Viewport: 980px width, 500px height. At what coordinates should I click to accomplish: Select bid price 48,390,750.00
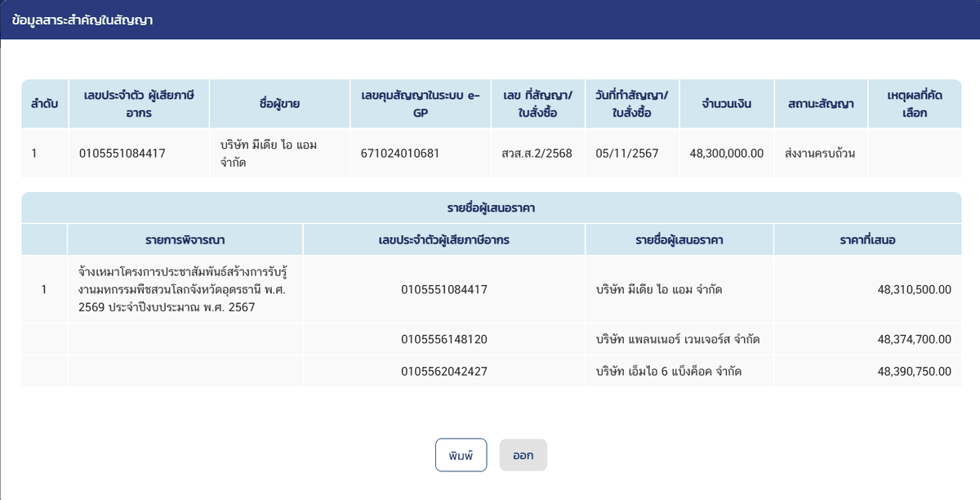(x=915, y=371)
